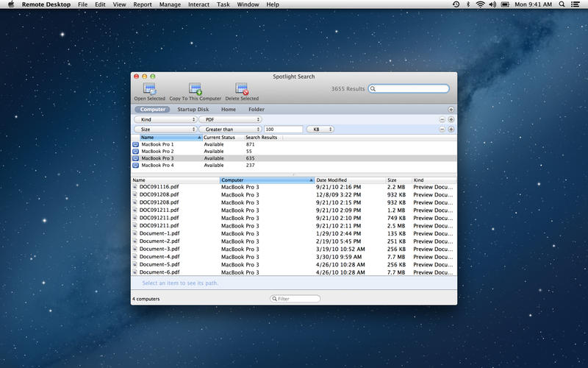Select the Folder search scope

(256, 110)
